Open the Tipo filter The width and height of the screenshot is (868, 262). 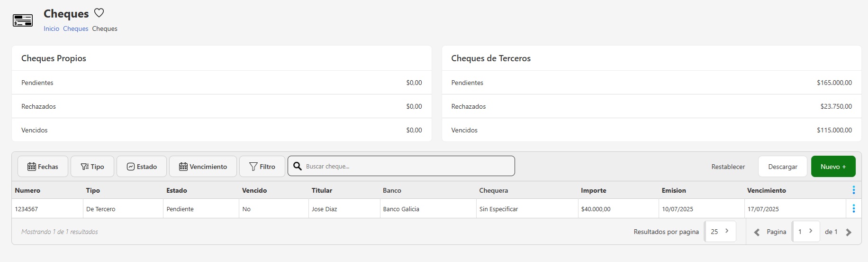[x=92, y=167]
